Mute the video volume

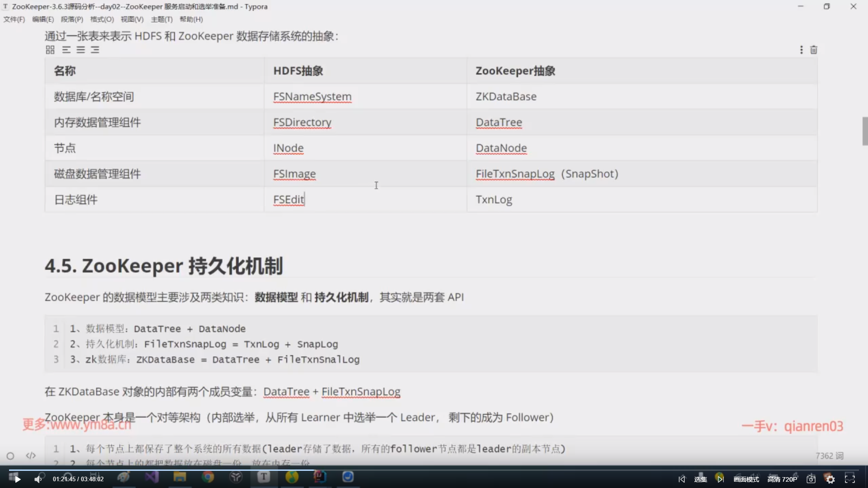click(38, 479)
